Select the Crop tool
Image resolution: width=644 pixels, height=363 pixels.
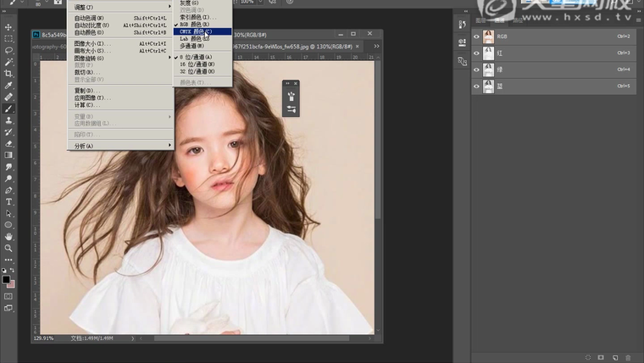point(8,74)
